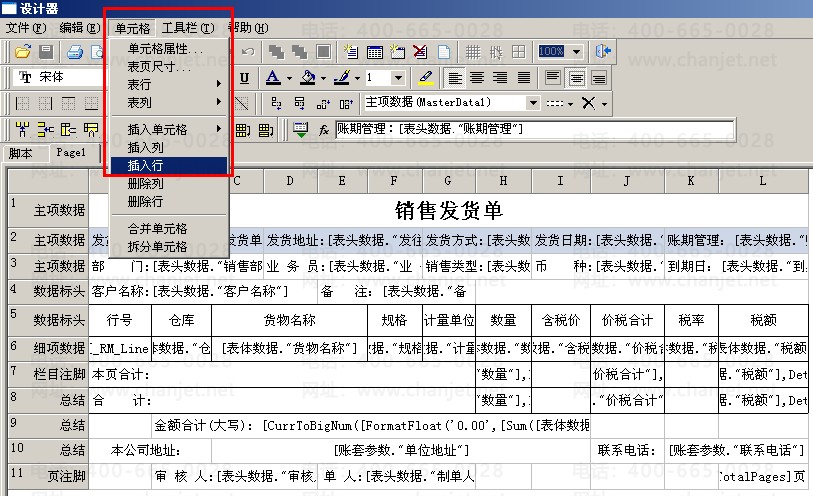Screen dimensions: 813x496
Task: Expand the 表行 submenu
Action: (x=169, y=84)
